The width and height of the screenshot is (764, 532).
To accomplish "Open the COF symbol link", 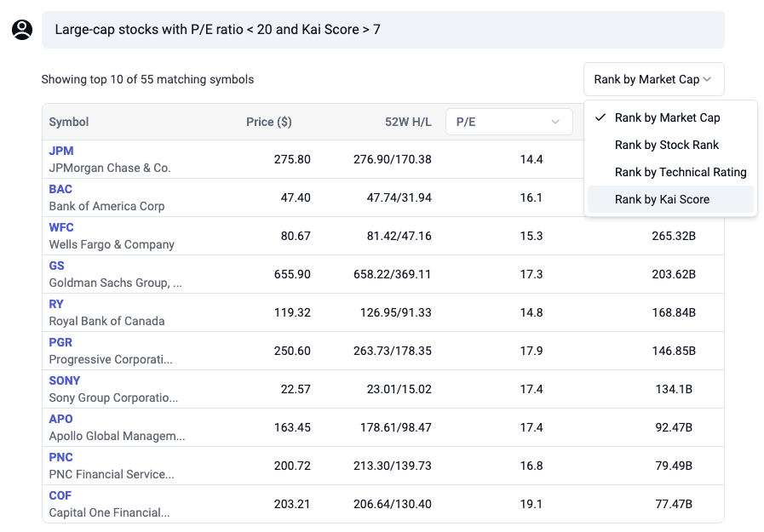I will pos(60,495).
